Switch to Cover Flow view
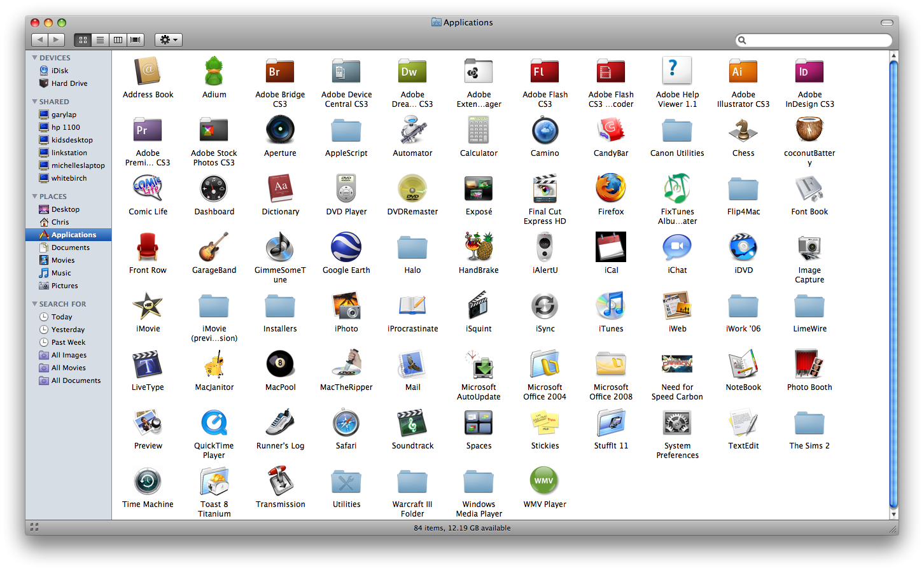The image size is (924, 570). [x=136, y=40]
